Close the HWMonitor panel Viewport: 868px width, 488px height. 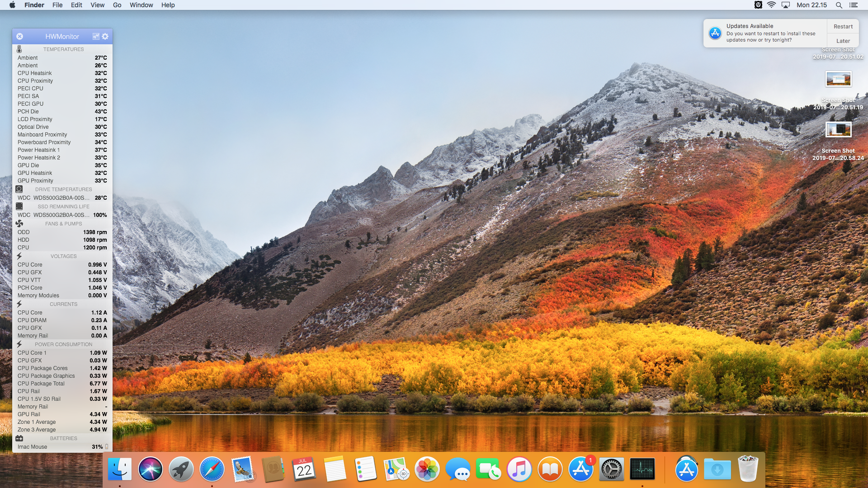coord(20,36)
